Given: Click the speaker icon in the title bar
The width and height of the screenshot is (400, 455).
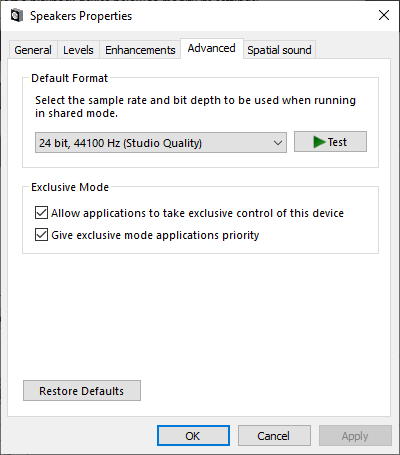Looking at the screenshot, I should 17,16.
